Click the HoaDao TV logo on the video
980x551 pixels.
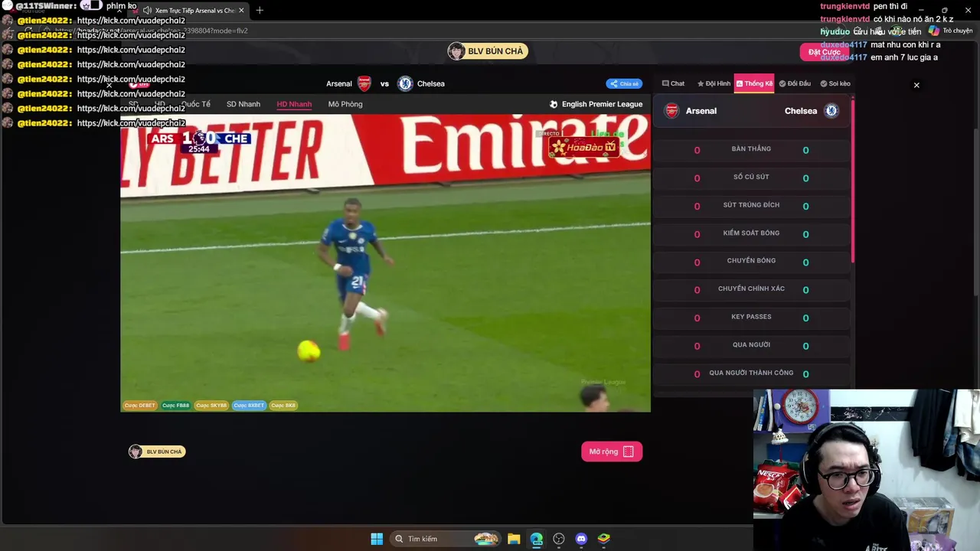tap(584, 147)
